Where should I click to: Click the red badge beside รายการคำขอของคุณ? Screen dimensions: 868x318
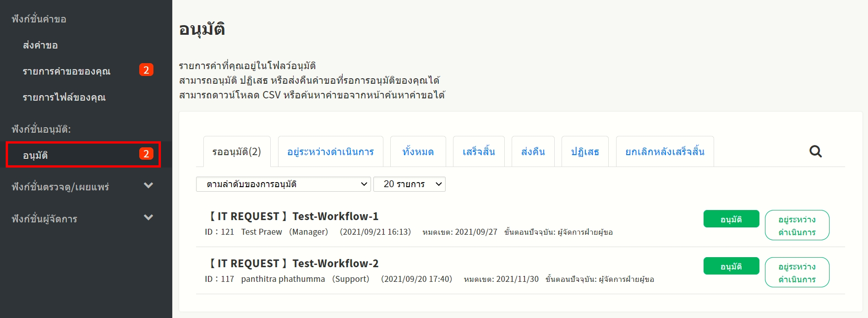[146, 70]
